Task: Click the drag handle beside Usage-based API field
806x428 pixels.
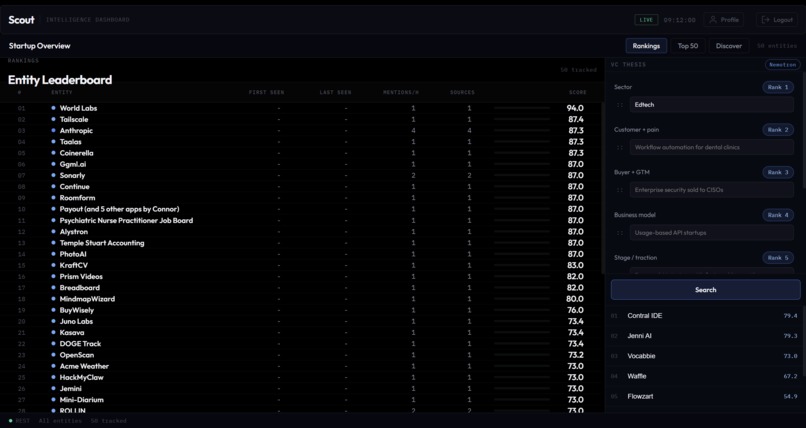Action: click(x=620, y=233)
